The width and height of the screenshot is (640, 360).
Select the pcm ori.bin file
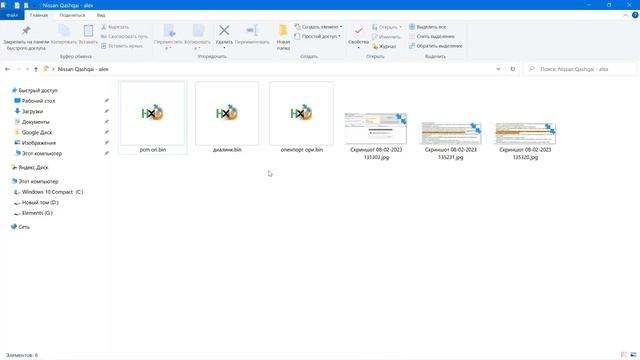click(x=153, y=117)
